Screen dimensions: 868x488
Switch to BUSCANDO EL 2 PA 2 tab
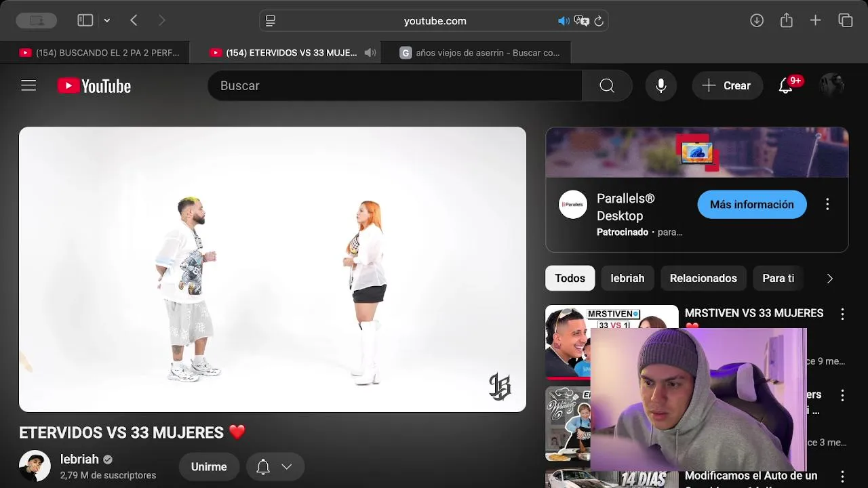tap(95, 52)
